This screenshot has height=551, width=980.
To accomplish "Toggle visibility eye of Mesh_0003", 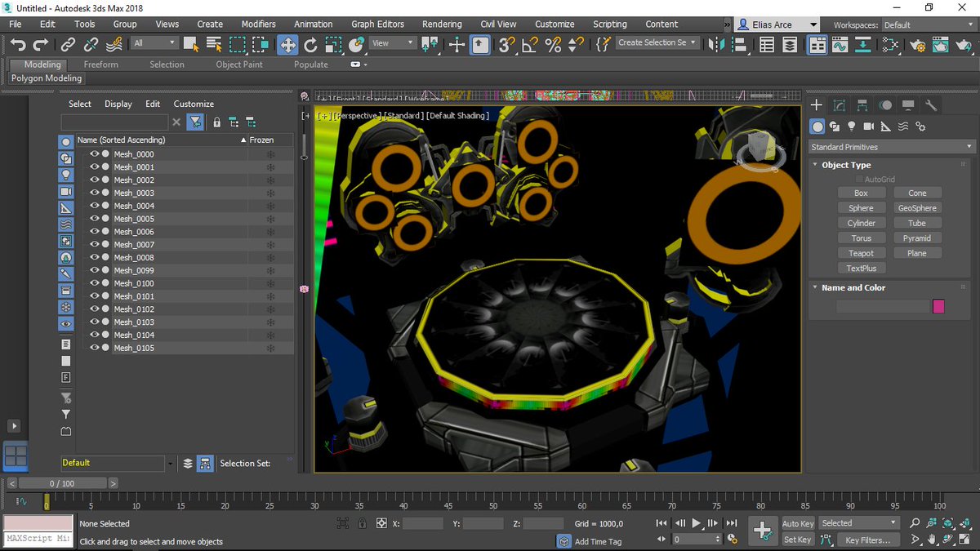I will coord(95,193).
